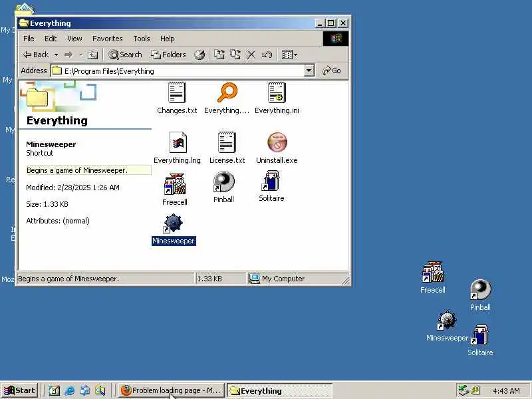The height and width of the screenshot is (399, 532).
Task: Select Uninstall.exe icon
Action: [x=277, y=148]
